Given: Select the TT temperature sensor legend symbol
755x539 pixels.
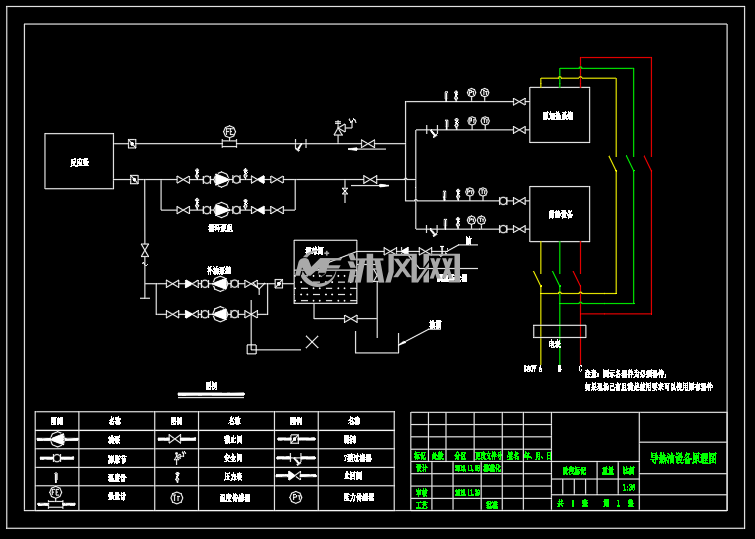Looking at the screenshot, I should click(x=177, y=498).
